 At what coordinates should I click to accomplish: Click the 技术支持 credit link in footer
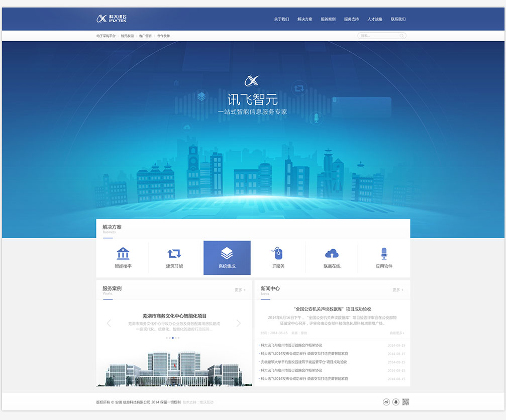click(198, 402)
